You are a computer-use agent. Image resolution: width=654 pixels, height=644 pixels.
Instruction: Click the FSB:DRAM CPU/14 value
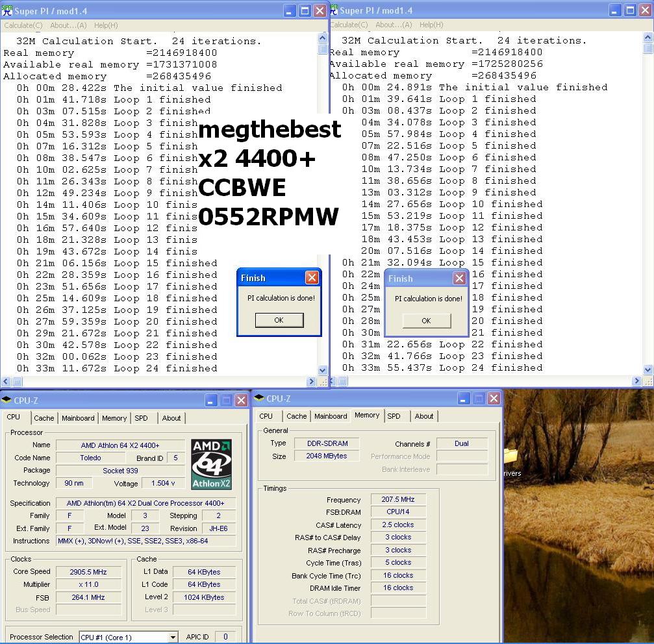[x=398, y=512]
